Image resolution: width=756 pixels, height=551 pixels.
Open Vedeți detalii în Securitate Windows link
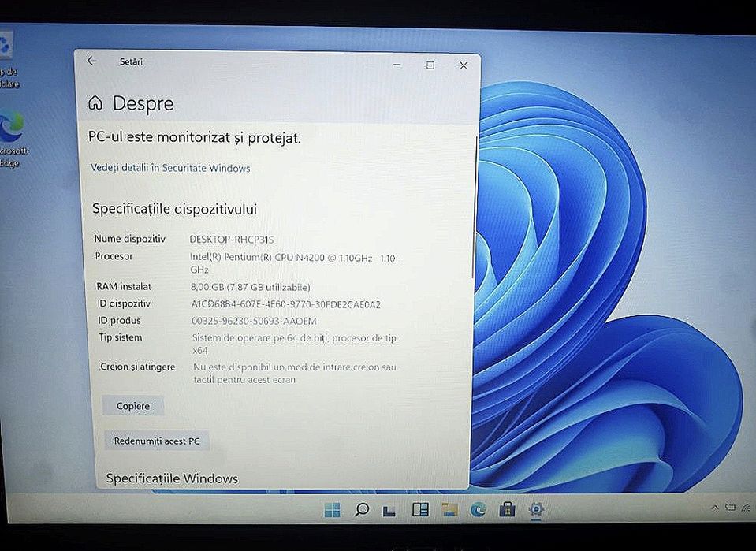pos(170,168)
